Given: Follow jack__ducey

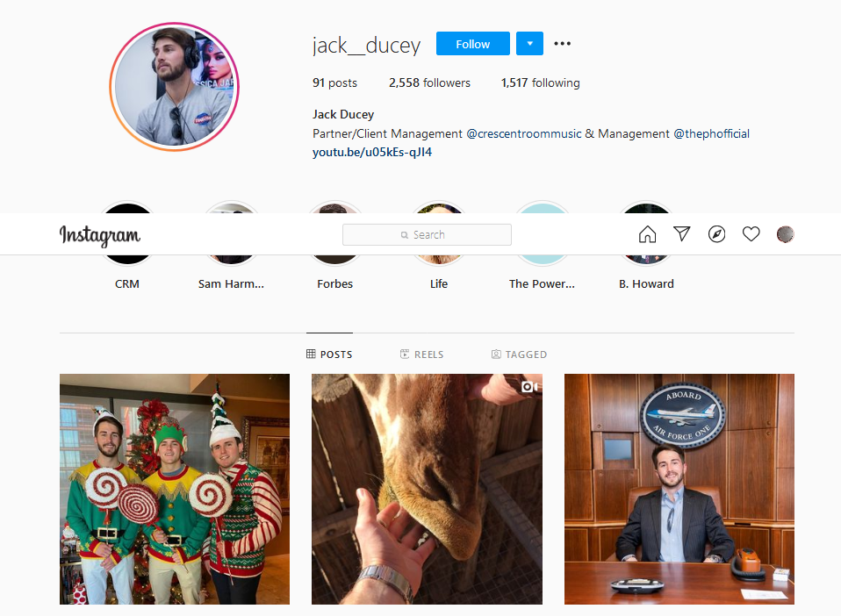Looking at the screenshot, I should coord(472,43).
